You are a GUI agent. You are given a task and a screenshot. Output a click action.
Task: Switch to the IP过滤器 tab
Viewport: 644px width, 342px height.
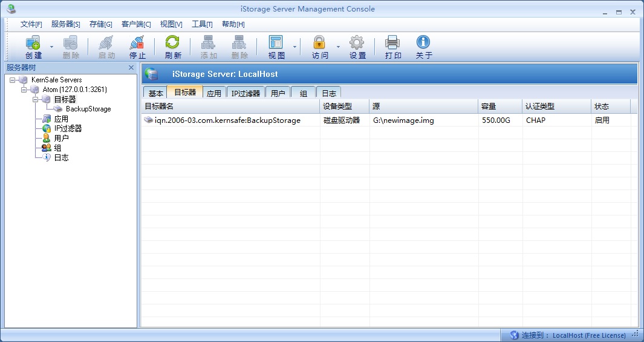(246, 93)
